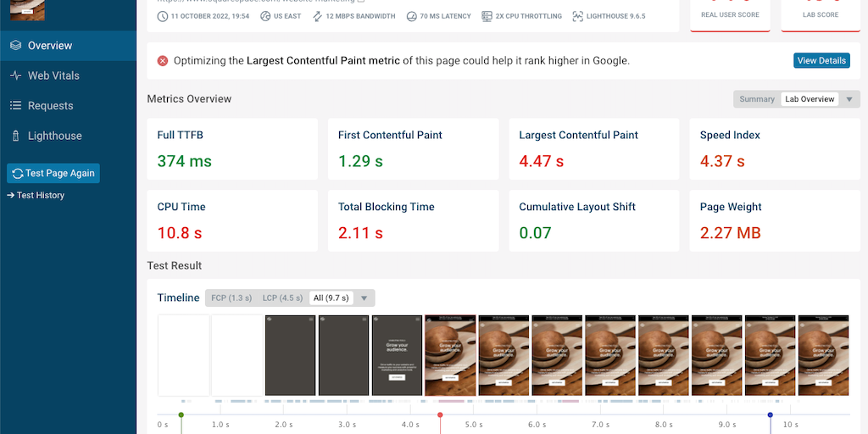This screenshot has height=434, width=868.
Task: Select the first dark filmstrip frame
Action: pos(290,355)
